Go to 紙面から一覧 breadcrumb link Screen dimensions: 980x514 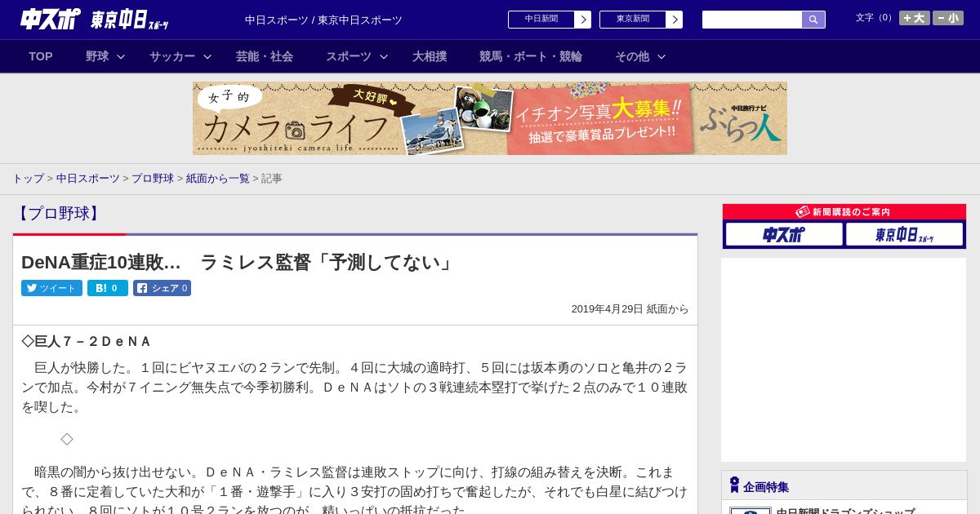(x=218, y=178)
